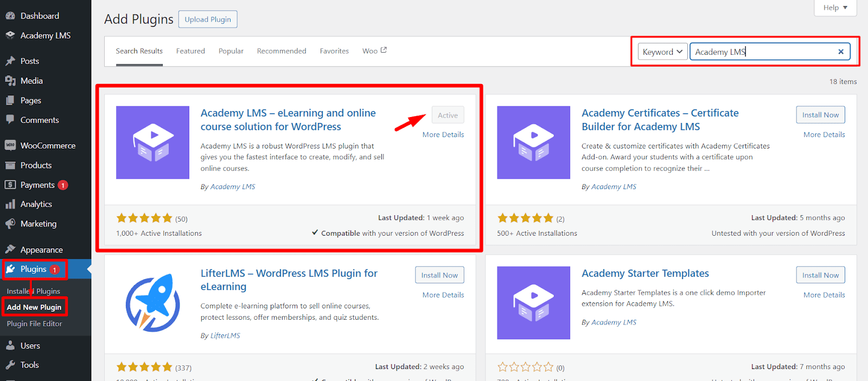
Task: Clear the plugin search field with X
Action: point(840,52)
